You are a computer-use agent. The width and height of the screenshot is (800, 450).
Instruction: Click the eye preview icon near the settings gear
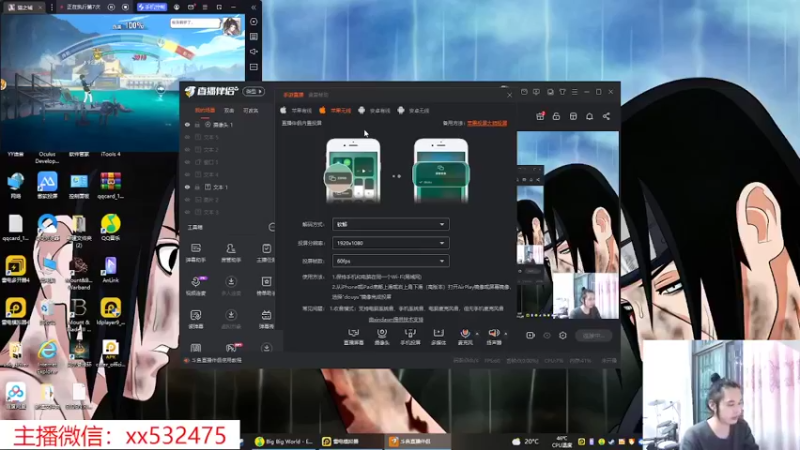[x=547, y=336]
